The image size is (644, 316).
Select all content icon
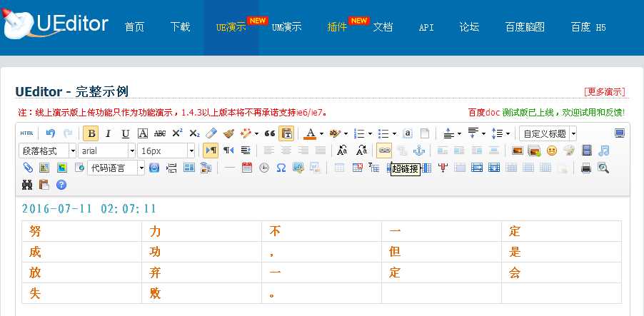click(x=408, y=133)
